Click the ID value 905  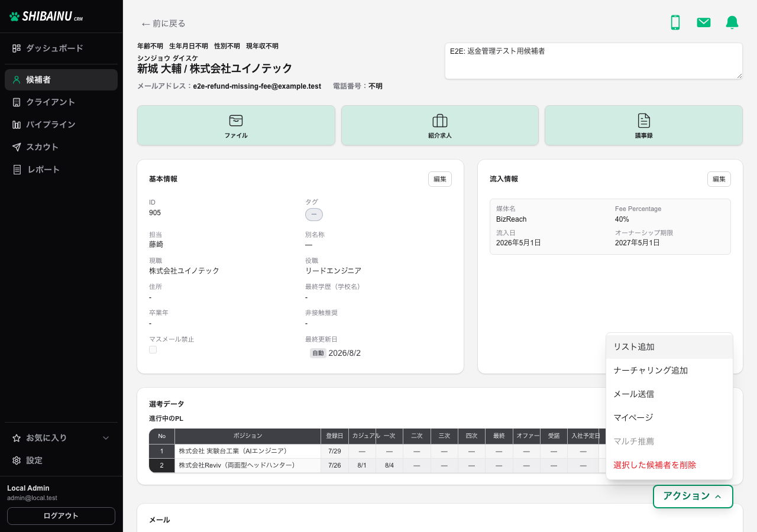click(x=155, y=213)
